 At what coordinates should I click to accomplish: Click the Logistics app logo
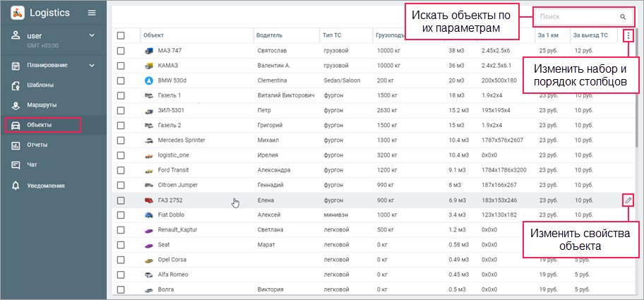pos(17,13)
